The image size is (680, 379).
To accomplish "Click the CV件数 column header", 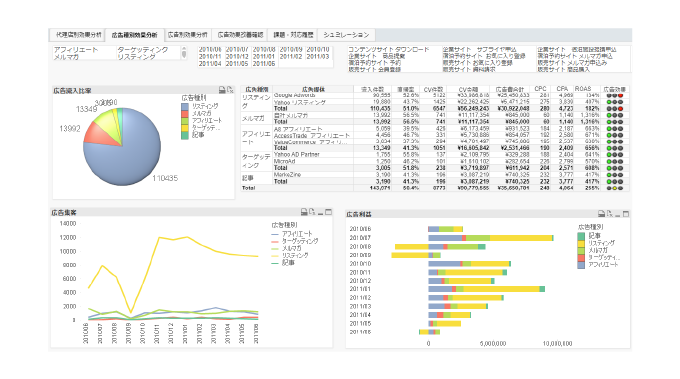I will [x=433, y=89].
